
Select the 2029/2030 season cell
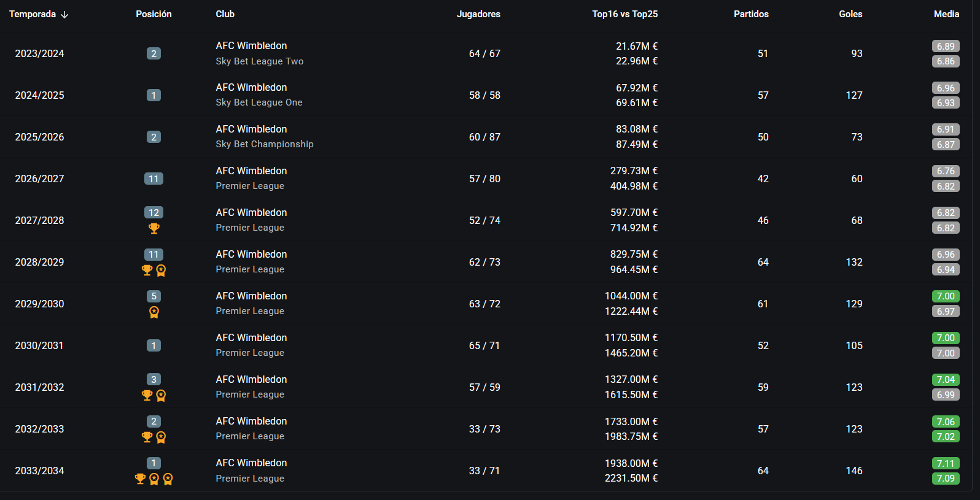point(39,304)
